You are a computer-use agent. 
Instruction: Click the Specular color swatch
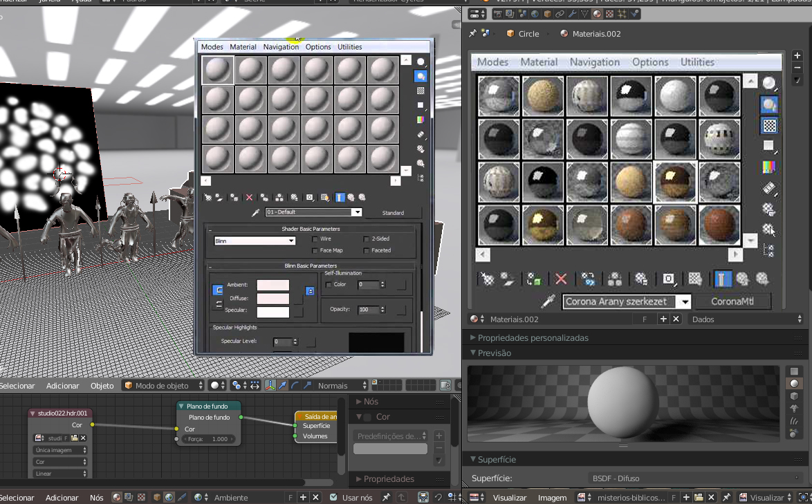273,312
